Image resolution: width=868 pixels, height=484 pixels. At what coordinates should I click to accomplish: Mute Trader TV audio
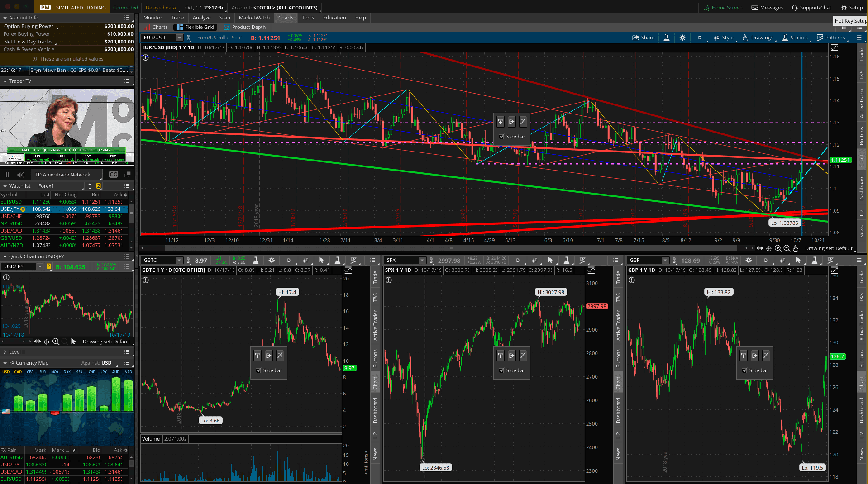(20, 175)
